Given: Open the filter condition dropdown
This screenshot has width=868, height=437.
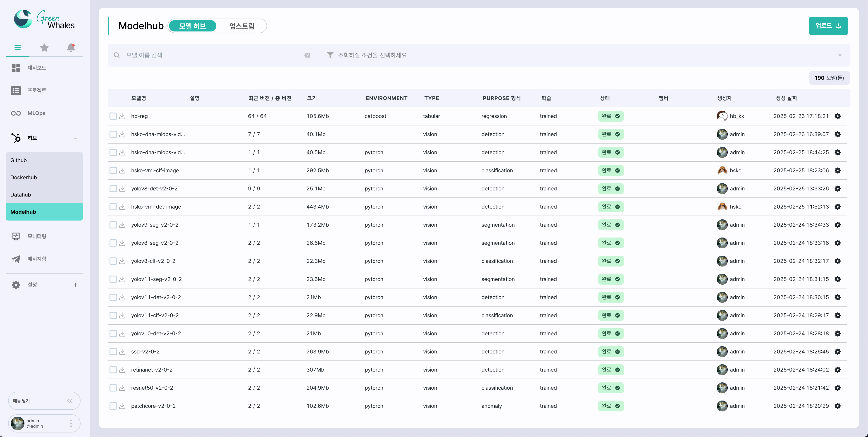Looking at the screenshot, I should [x=585, y=55].
